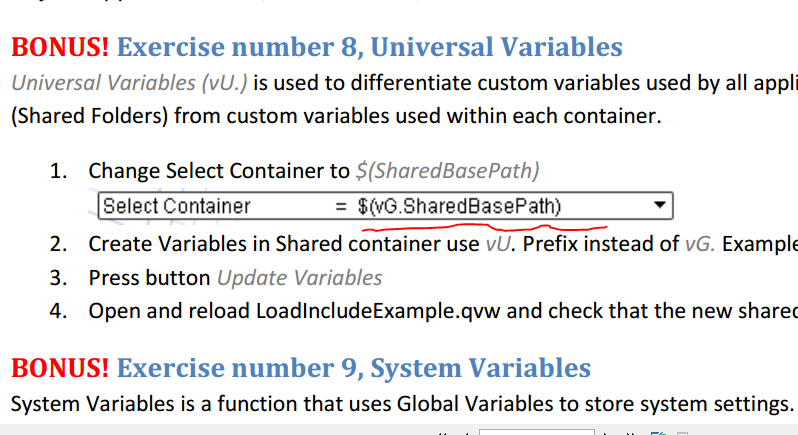Click the Exercise number 9, System Variables heading
Image resolution: width=798 pixels, height=435 pixels.
point(354,368)
